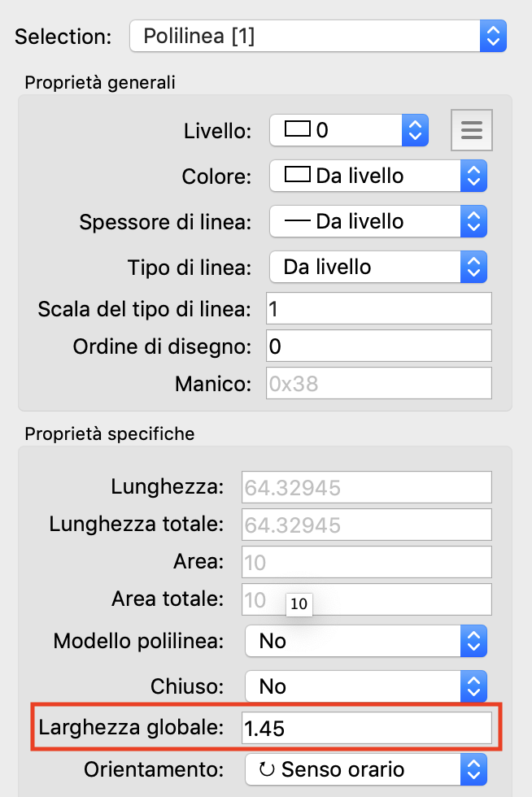
Task: Click the Larghezza globale input field
Action: point(367,729)
